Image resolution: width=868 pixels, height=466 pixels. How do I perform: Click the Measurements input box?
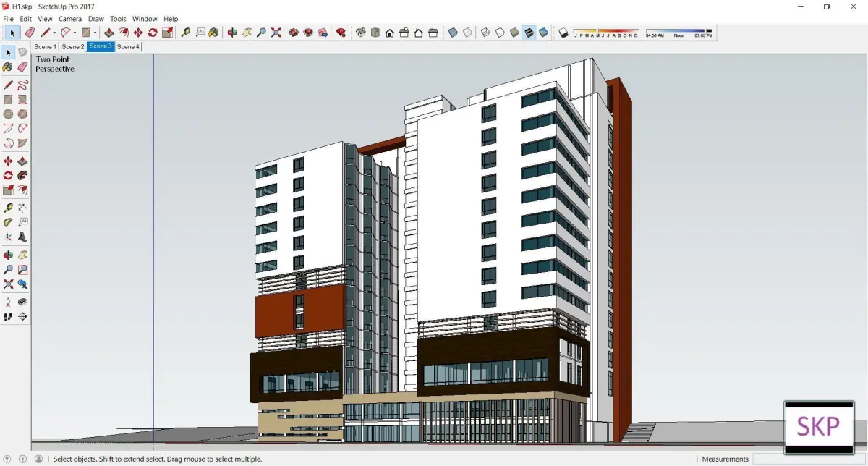click(x=809, y=459)
